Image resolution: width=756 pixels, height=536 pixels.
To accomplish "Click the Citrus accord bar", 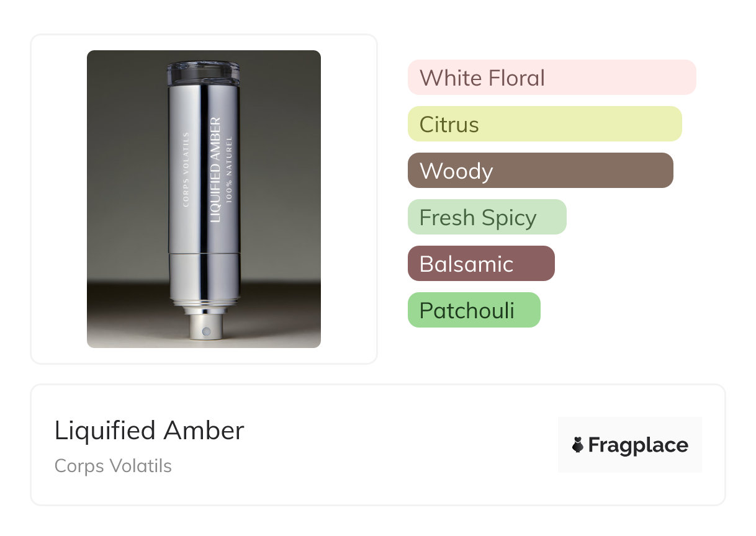I will tap(544, 124).
